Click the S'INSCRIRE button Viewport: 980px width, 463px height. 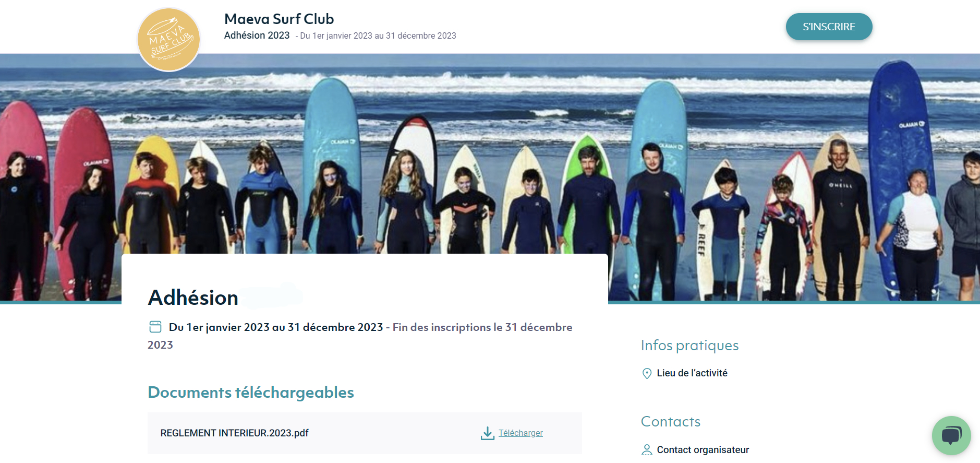[829, 27]
